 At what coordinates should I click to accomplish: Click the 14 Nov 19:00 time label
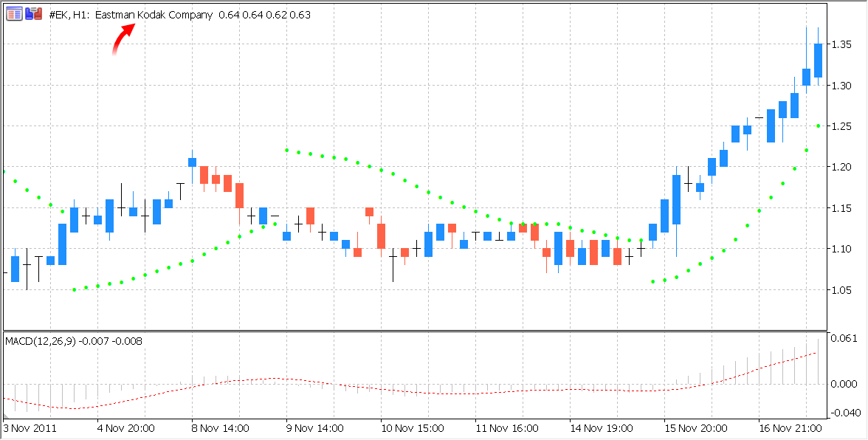click(x=602, y=428)
